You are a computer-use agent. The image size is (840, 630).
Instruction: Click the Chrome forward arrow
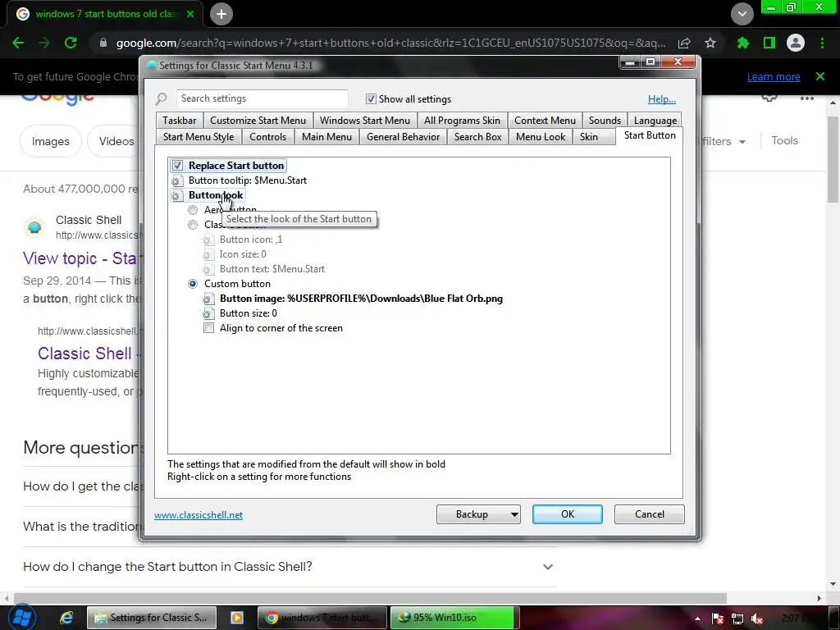(x=44, y=43)
